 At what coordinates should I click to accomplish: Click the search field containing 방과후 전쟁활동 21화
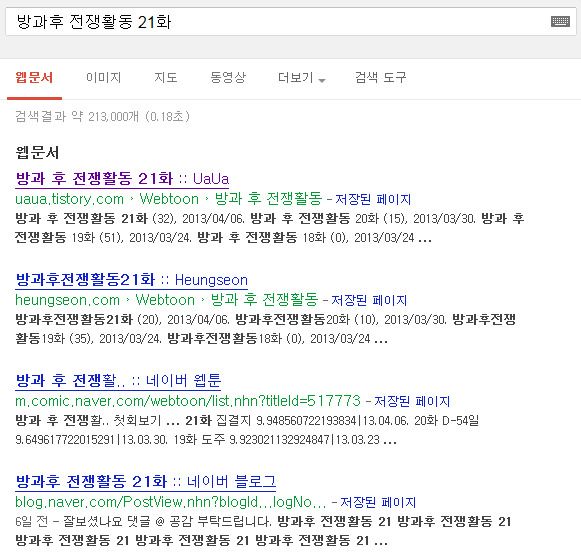point(291,21)
